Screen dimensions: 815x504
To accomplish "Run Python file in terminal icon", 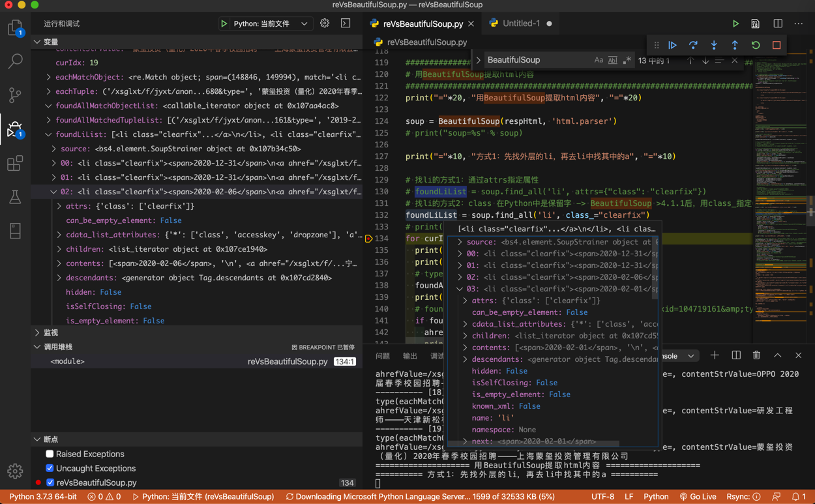I will coord(735,23).
